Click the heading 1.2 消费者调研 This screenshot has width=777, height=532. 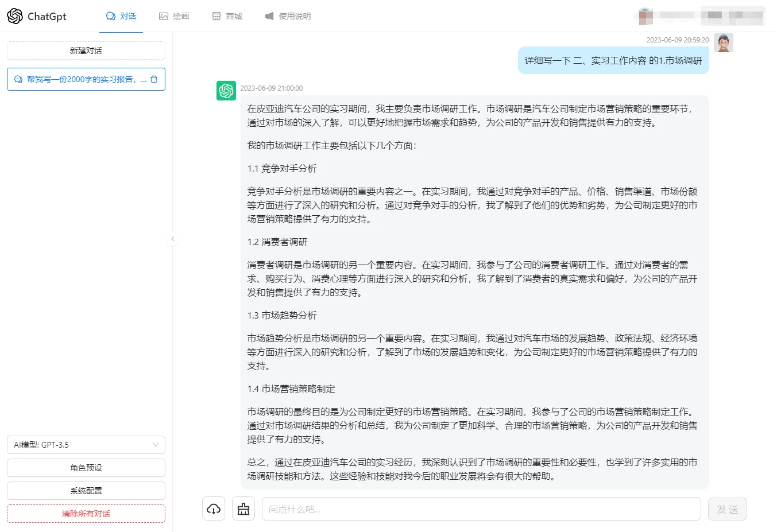[x=277, y=242]
